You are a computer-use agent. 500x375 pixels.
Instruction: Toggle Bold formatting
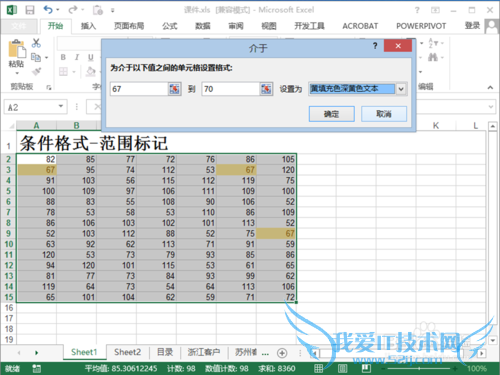[x=63, y=57]
